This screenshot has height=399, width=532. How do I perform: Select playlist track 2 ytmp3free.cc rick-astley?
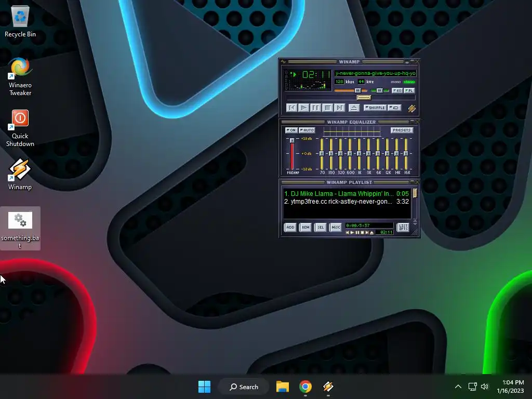347,202
